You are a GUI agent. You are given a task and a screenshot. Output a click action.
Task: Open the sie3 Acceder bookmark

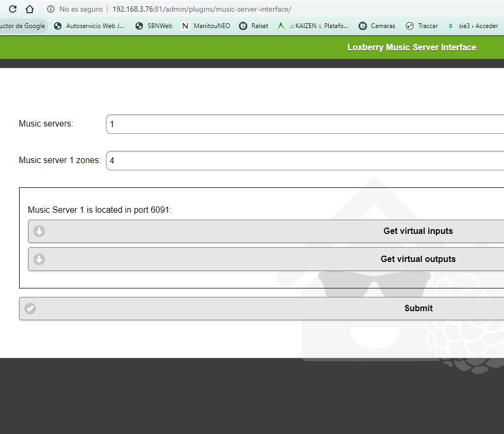[472, 26]
